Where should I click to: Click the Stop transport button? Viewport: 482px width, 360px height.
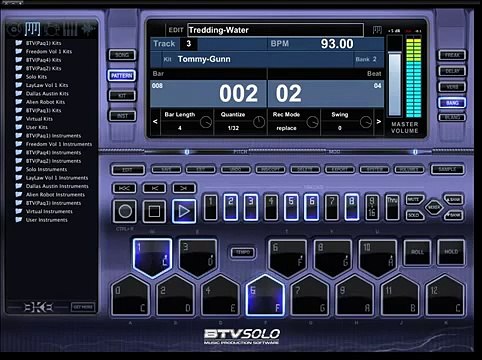tap(154, 211)
